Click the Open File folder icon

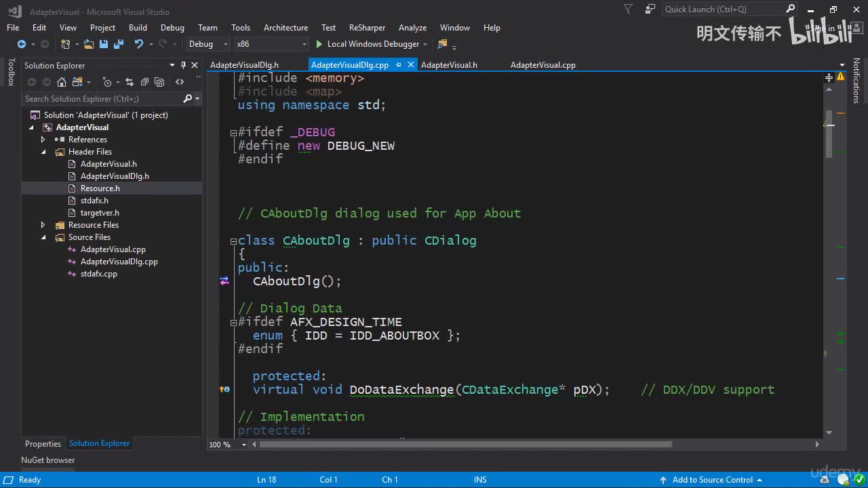(89, 44)
